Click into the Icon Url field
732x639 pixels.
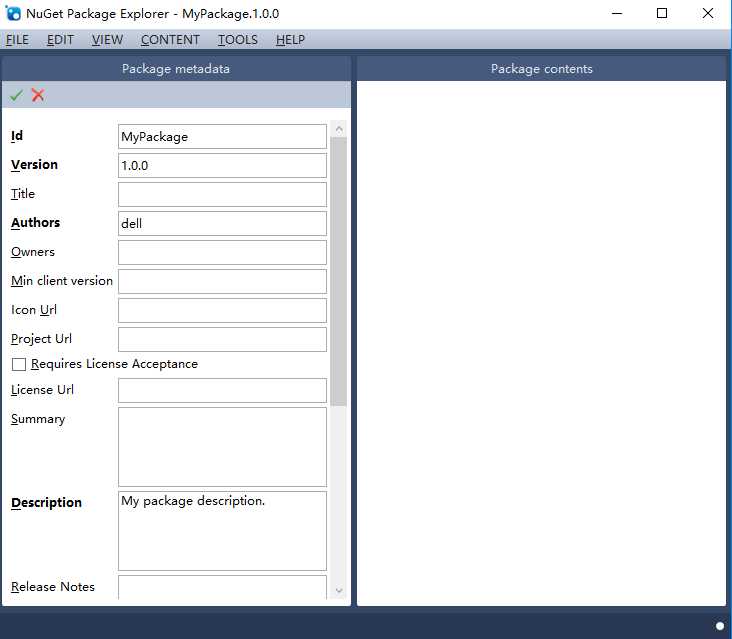pos(222,310)
